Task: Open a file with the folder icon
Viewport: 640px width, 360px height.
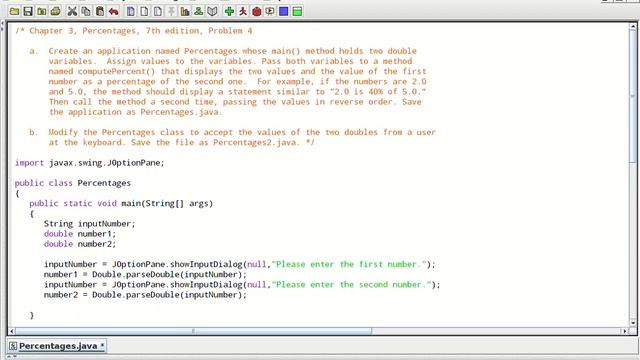Action: pos(14,11)
